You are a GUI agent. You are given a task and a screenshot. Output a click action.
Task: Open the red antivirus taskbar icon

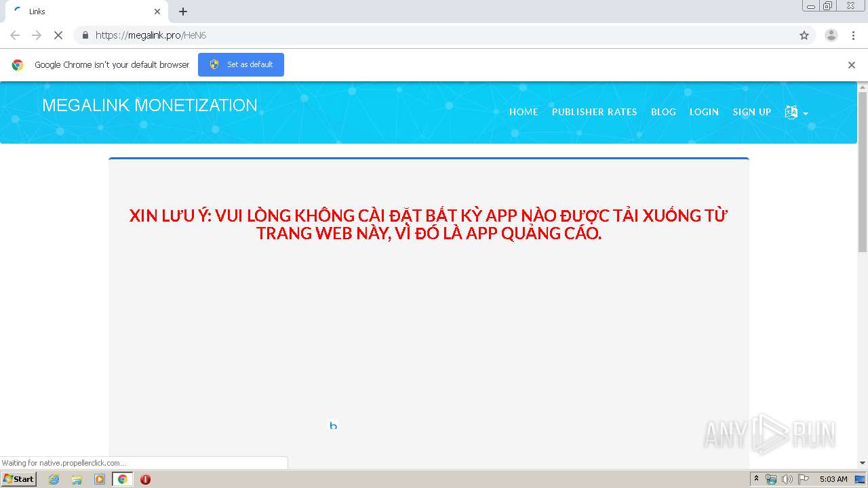(145, 479)
